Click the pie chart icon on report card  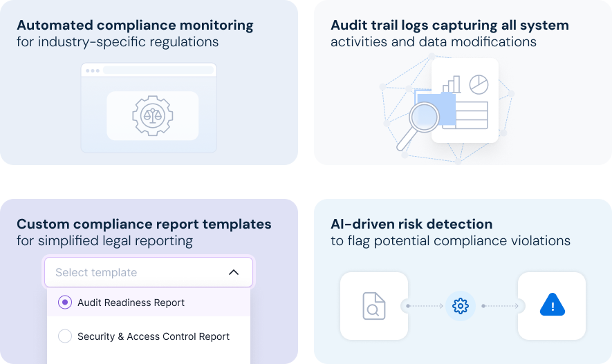(x=479, y=84)
